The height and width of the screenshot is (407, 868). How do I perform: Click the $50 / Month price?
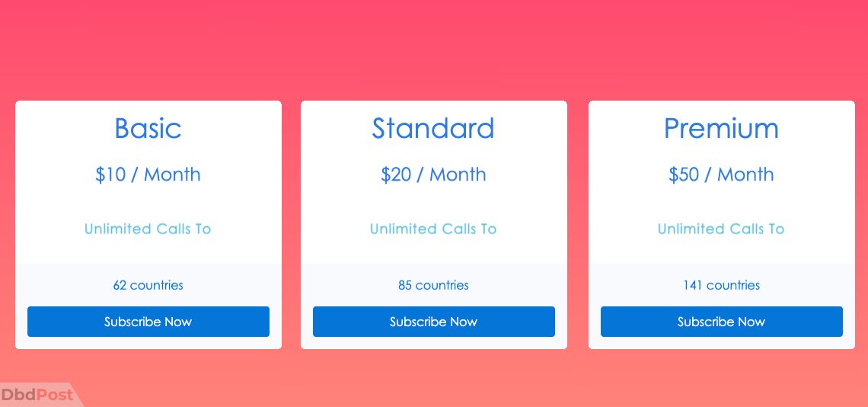point(721,175)
